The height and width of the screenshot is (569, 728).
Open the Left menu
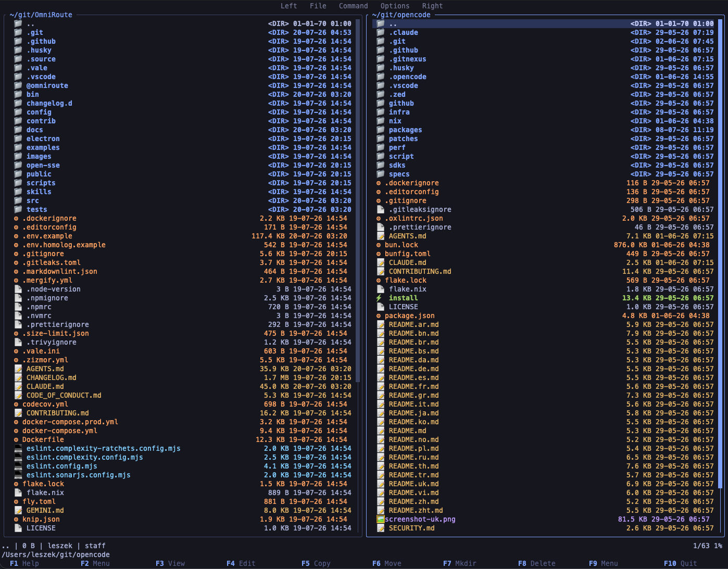coord(288,6)
